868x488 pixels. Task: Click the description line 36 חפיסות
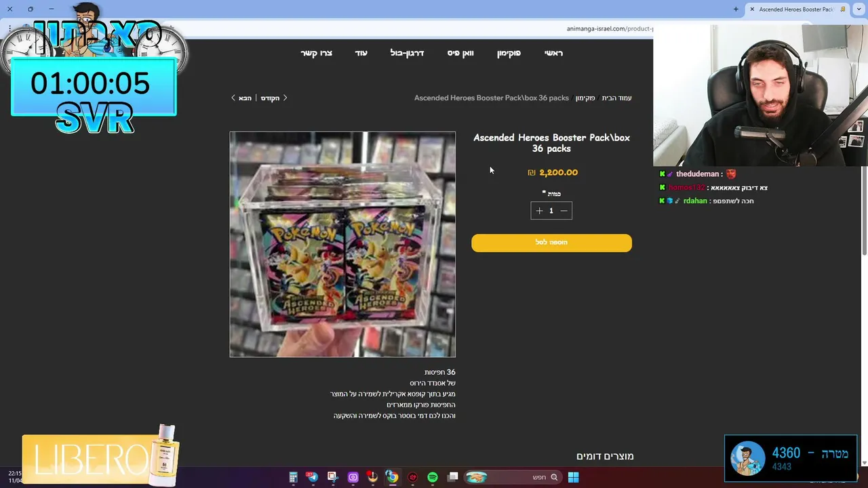coord(440,372)
